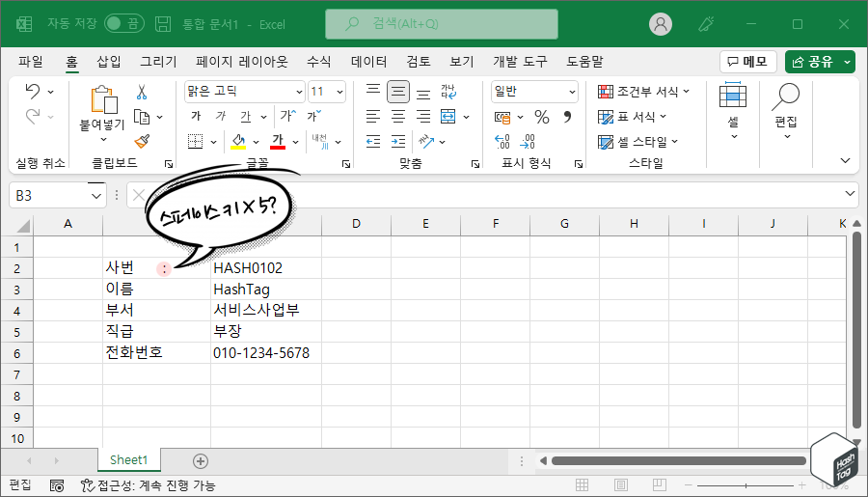Switch to the Data tab
The height and width of the screenshot is (497, 868).
(x=368, y=62)
